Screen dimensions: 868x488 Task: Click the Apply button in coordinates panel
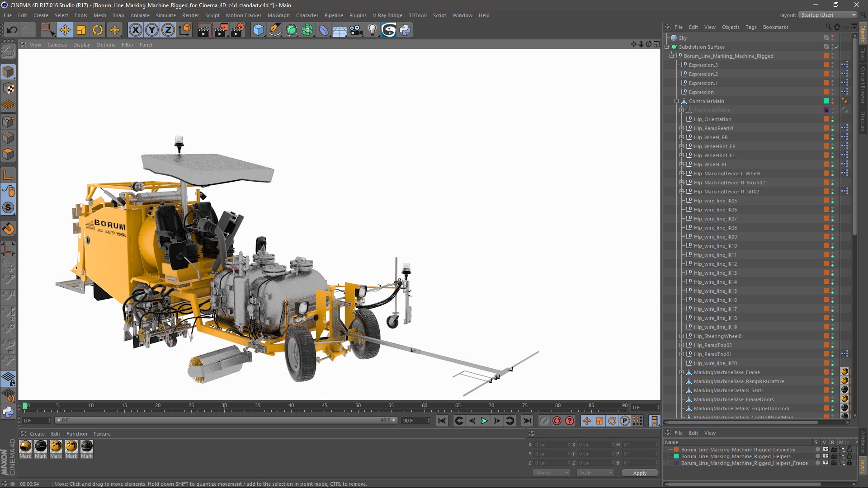(639, 473)
